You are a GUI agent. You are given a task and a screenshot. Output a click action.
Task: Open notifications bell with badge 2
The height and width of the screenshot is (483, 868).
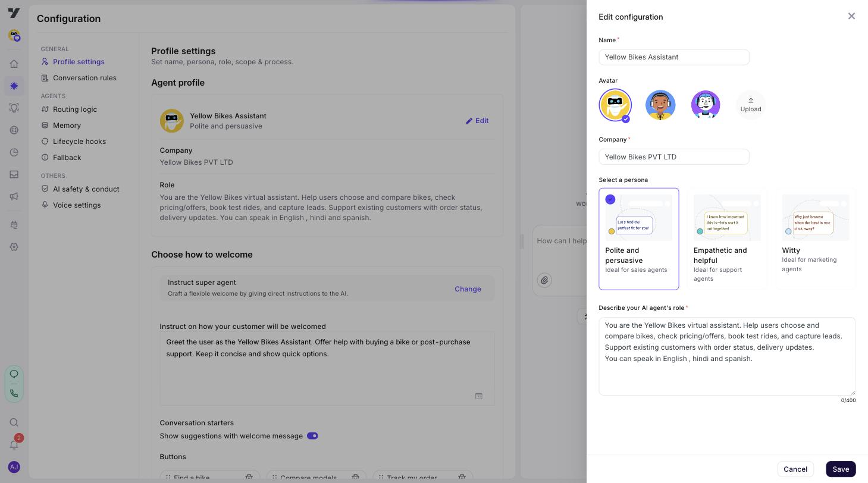(x=14, y=443)
